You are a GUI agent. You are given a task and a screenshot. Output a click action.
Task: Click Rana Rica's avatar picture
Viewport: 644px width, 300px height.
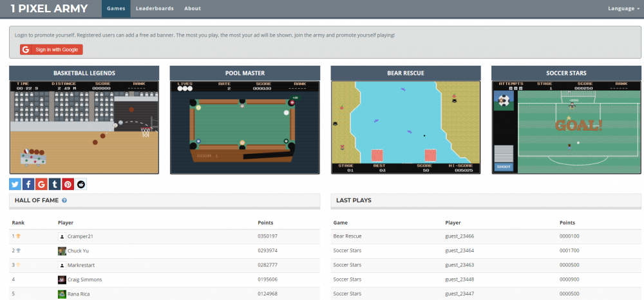tap(62, 294)
